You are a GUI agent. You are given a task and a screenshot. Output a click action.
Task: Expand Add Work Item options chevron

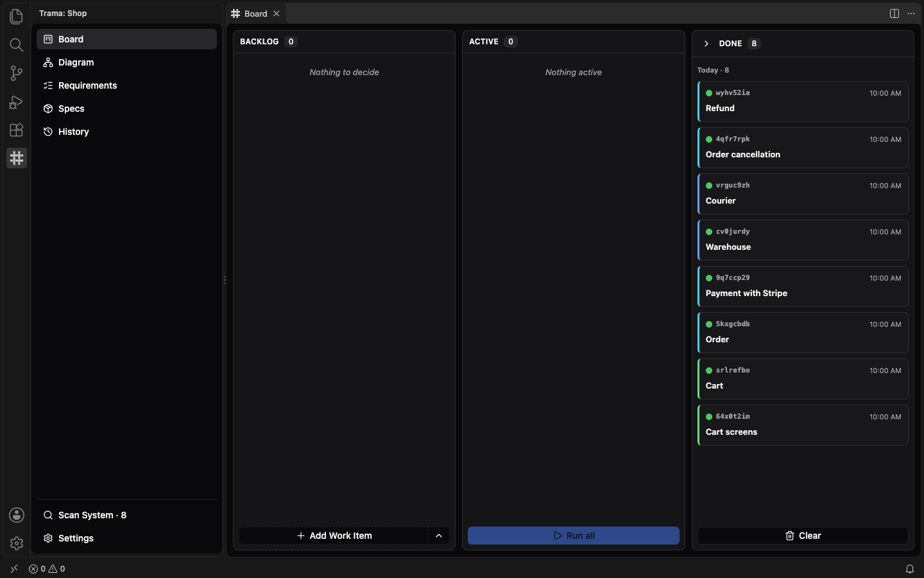pyautogui.click(x=439, y=536)
